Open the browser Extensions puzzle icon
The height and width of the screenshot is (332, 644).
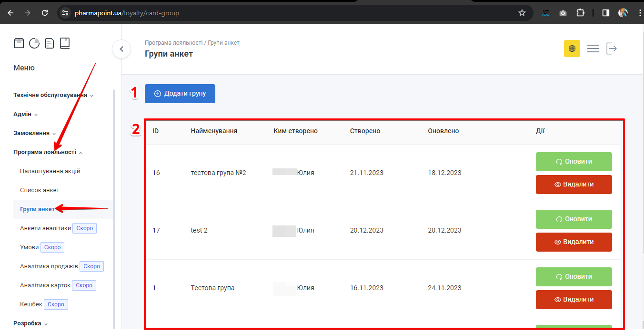click(580, 13)
